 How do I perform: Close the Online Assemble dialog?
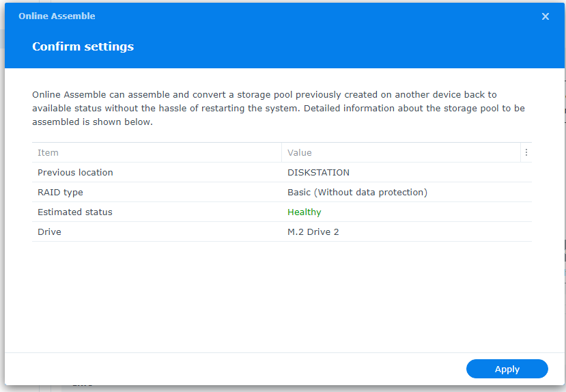click(545, 16)
